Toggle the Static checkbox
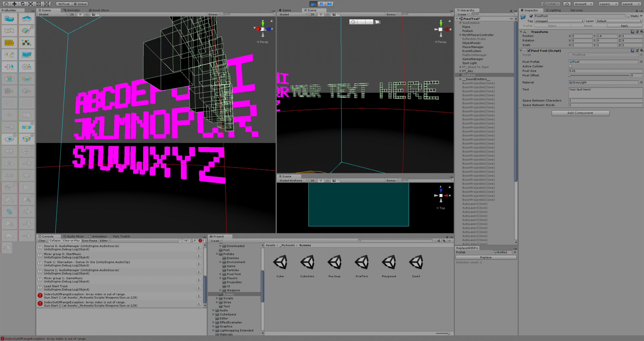The height and width of the screenshot is (341, 644). [628, 16]
